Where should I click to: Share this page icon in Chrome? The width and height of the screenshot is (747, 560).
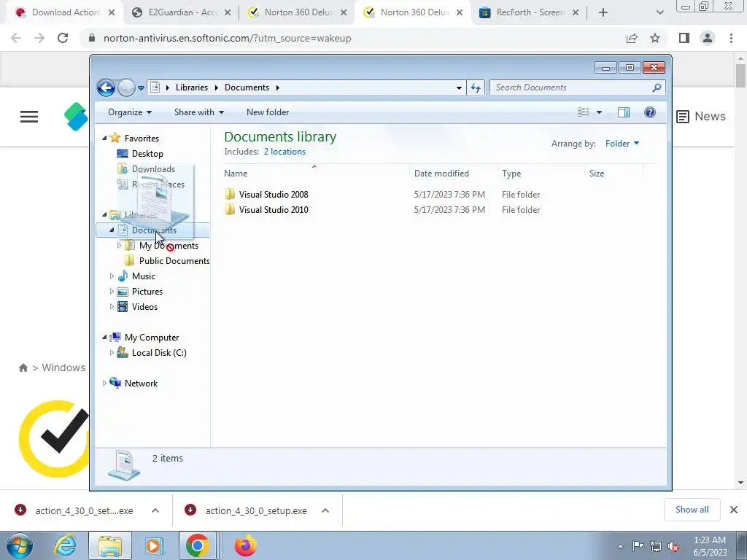pyautogui.click(x=632, y=38)
